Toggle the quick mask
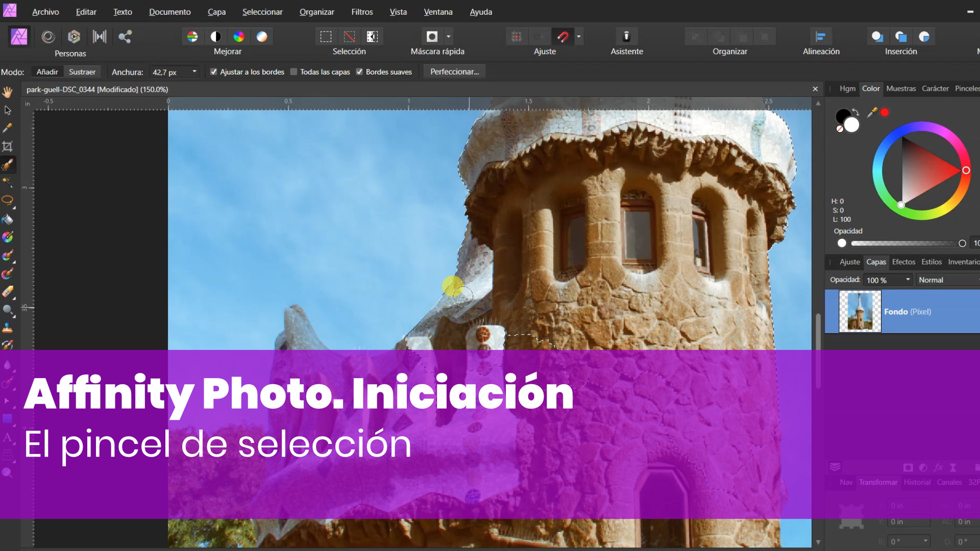 click(432, 37)
